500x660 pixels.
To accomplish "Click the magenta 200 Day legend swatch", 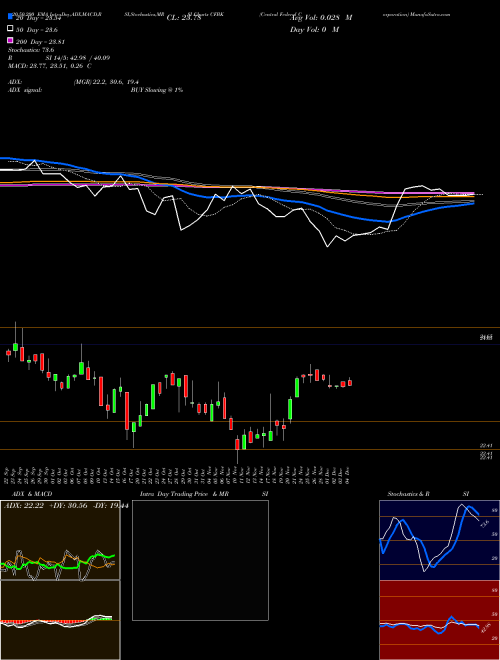I will (x=10, y=40).
